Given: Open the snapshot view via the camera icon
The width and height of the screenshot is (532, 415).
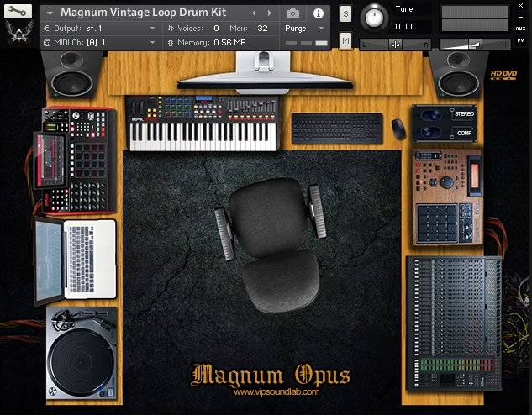Looking at the screenshot, I should [x=292, y=13].
